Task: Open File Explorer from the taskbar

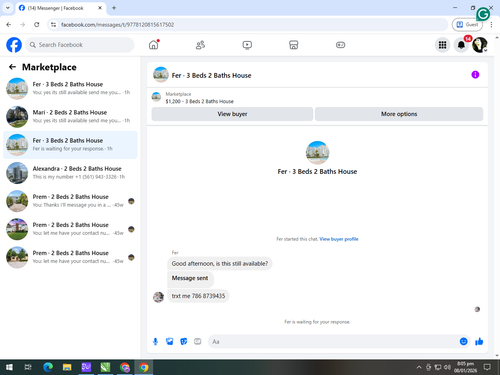Action: coord(67,367)
